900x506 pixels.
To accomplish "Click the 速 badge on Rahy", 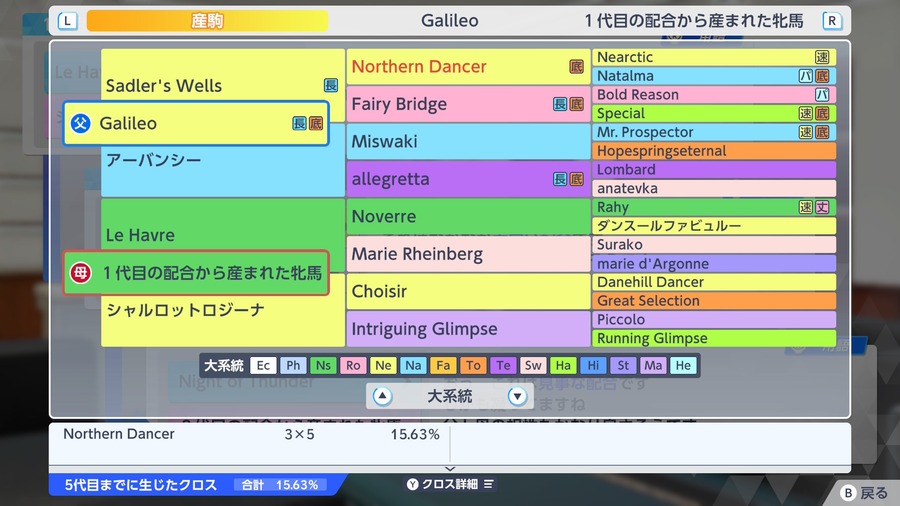I will point(806,207).
